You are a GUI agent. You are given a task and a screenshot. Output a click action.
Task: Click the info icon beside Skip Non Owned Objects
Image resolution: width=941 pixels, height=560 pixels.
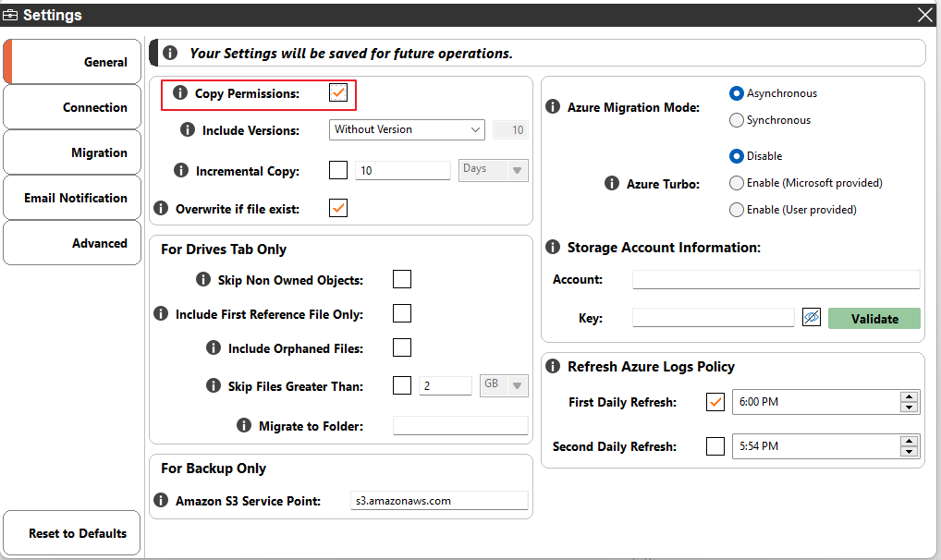[202, 279]
